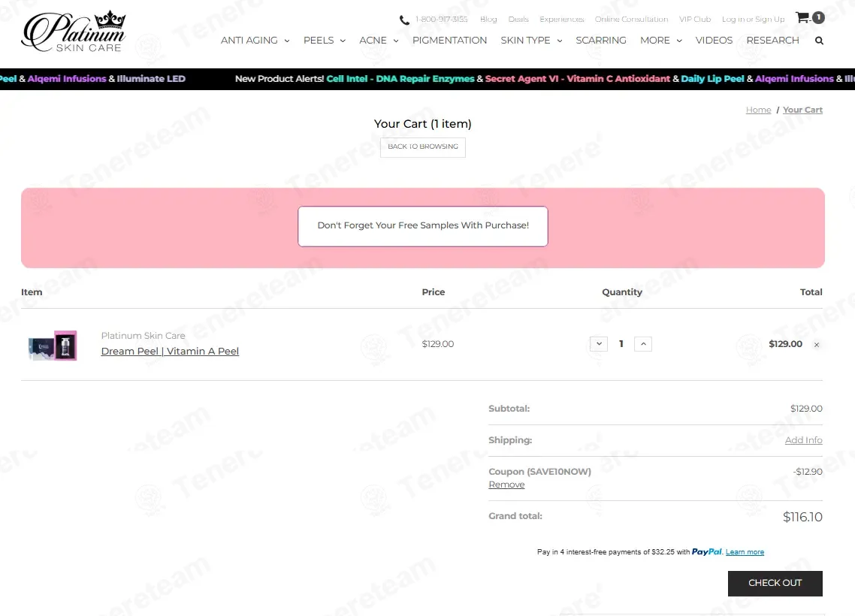Open the Dream Peel product thumbnail
Screen dimensions: 855x616
pyautogui.click(x=53, y=345)
